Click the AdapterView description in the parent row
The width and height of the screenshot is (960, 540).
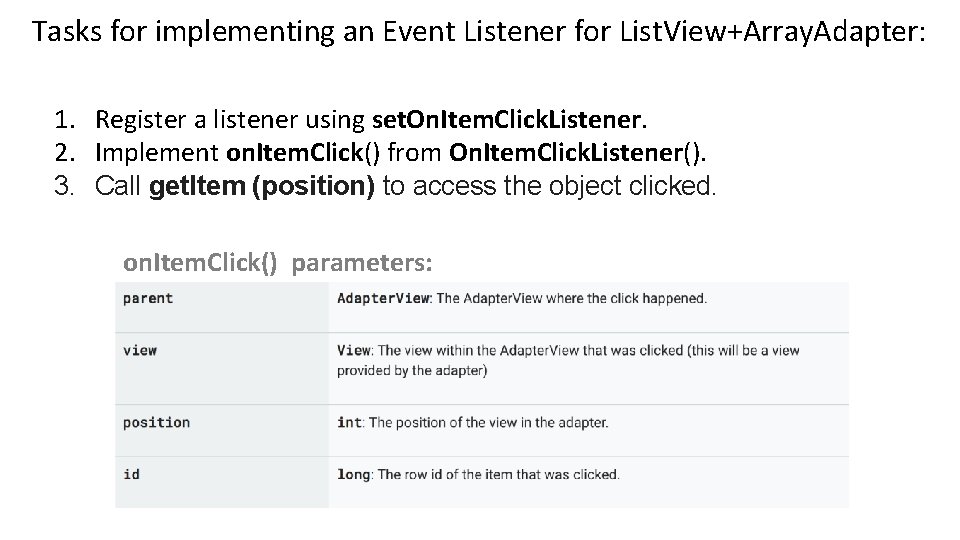[521, 298]
